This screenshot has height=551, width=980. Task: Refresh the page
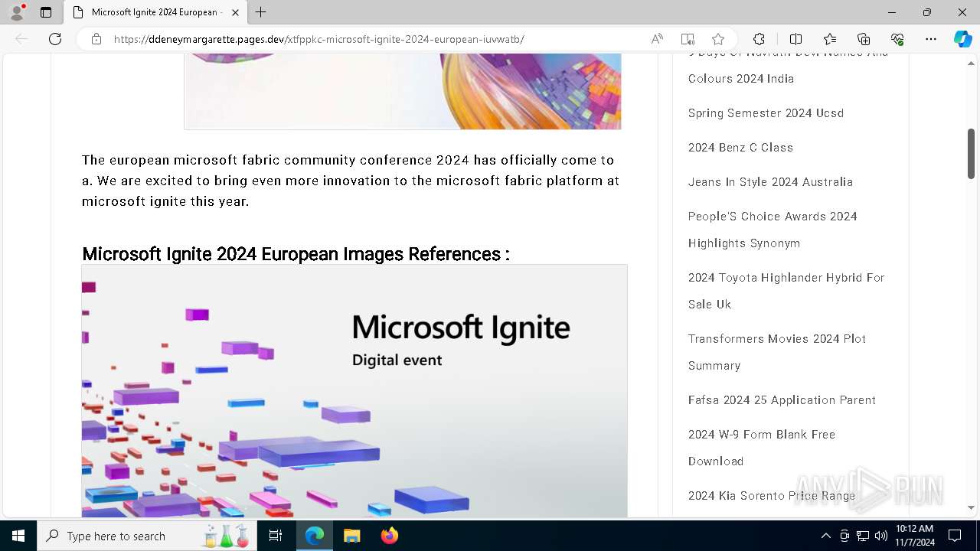point(55,39)
